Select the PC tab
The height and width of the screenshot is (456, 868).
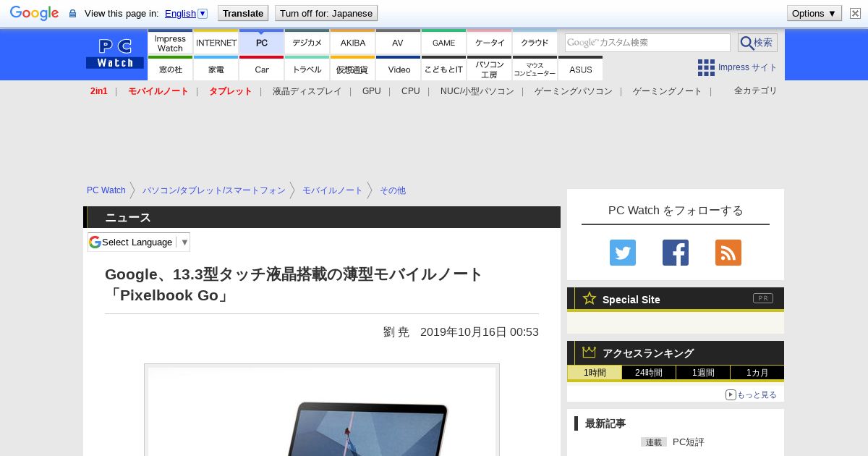pyautogui.click(x=262, y=42)
